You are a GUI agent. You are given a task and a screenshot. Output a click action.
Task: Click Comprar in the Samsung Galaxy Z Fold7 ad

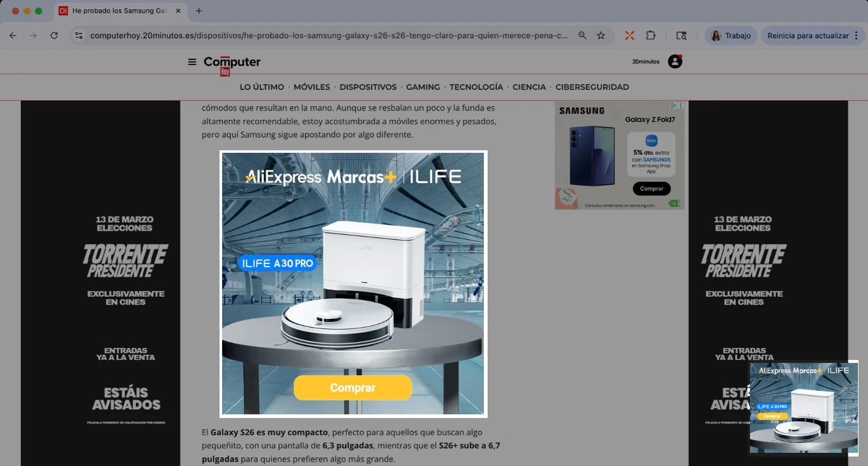click(652, 189)
